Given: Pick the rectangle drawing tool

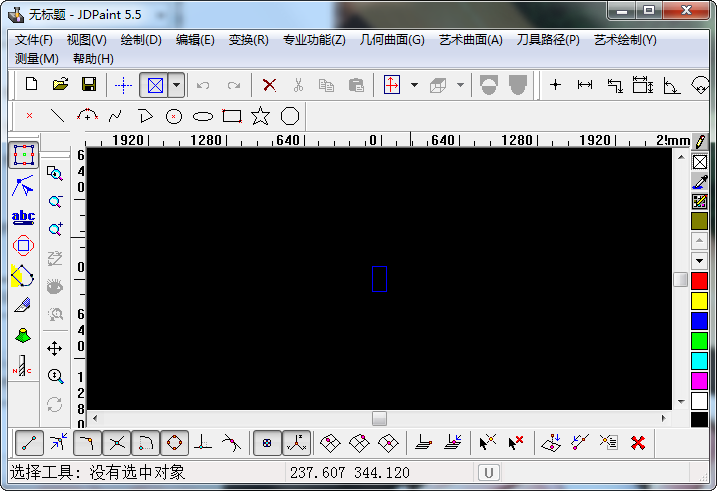Looking at the screenshot, I should tap(232, 116).
